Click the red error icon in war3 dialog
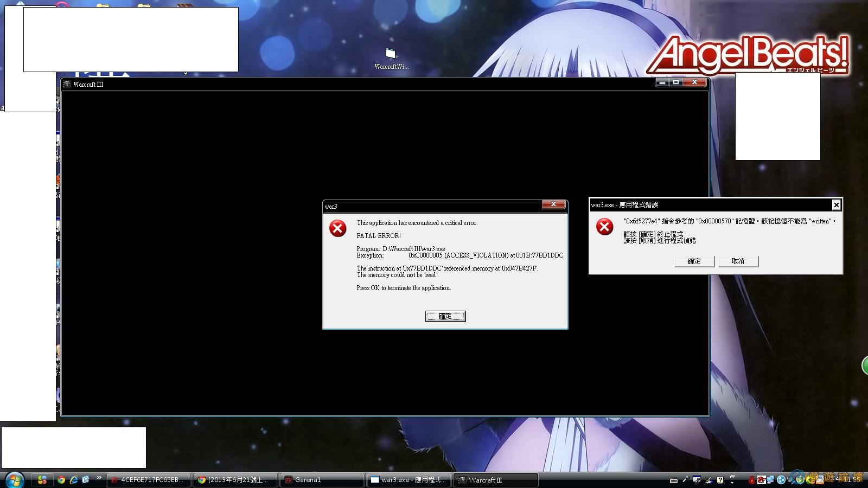Viewport: 868px width, 488px height. click(x=337, y=228)
